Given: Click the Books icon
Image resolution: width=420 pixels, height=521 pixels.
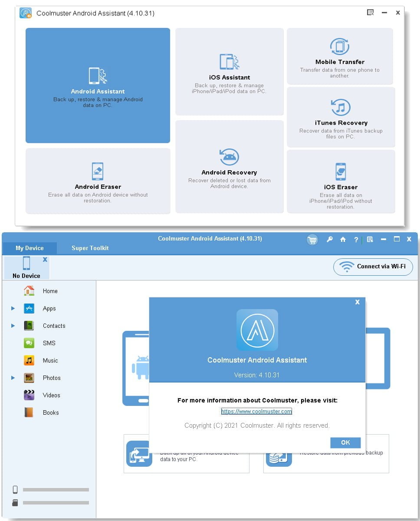Looking at the screenshot, I should pyautogui.click(x=29, y=412).
